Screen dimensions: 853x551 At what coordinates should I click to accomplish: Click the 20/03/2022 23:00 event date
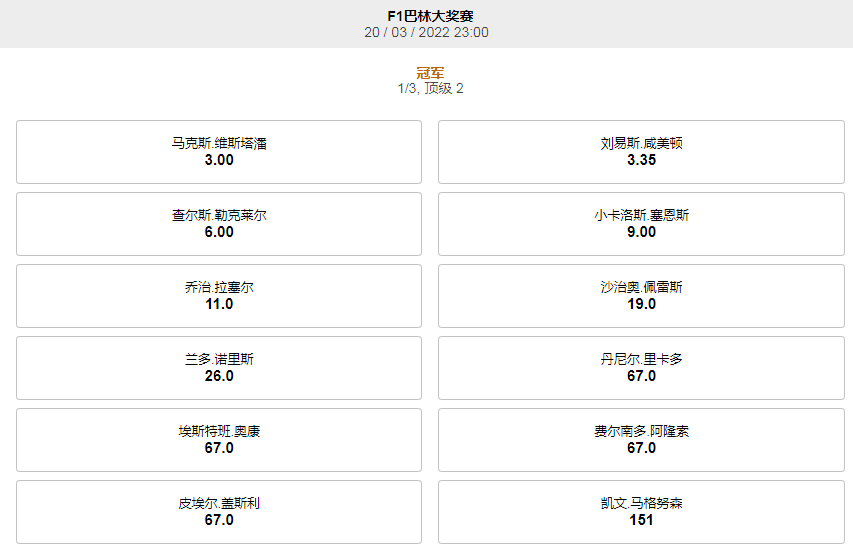(426, 32)
